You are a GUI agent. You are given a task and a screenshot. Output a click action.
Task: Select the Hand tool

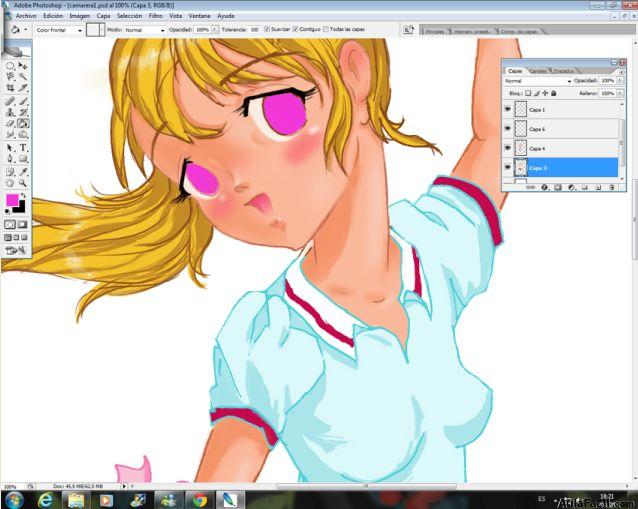pyautogui.click(x=10, y=183)
